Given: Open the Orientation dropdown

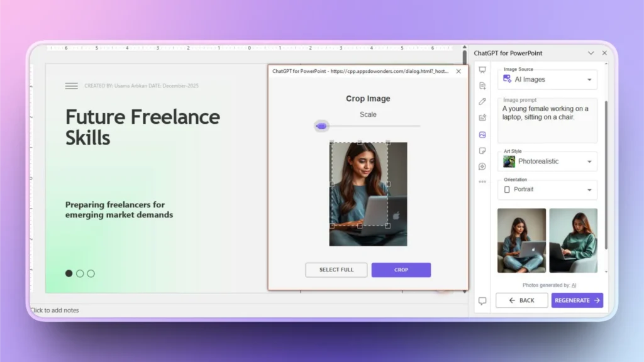Looking at the screenshot, I should coord(547,189).
